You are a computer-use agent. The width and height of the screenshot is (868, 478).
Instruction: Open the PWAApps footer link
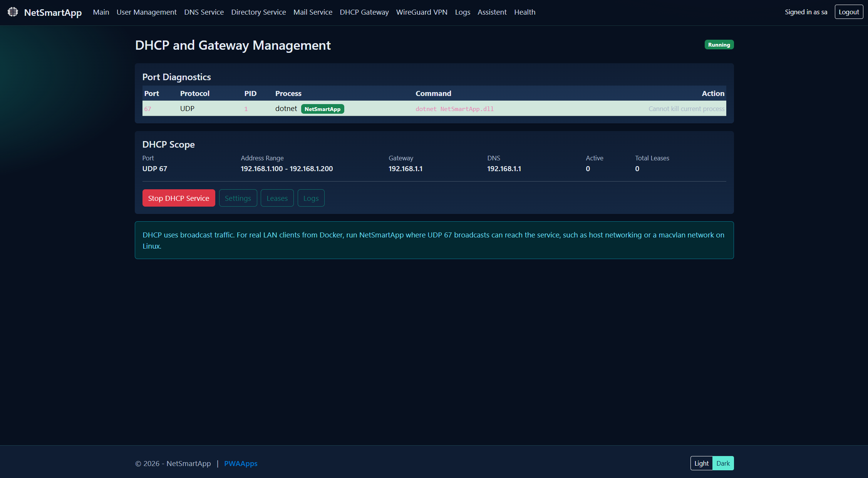241,463
